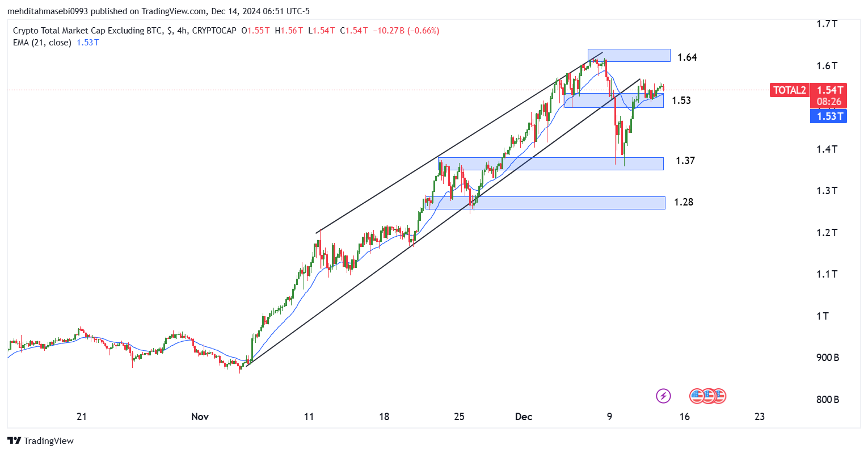Click the high value H1.56T
The width and height of the screenshot is (868, 453).
pyautogui.click(x=289, y=31)
